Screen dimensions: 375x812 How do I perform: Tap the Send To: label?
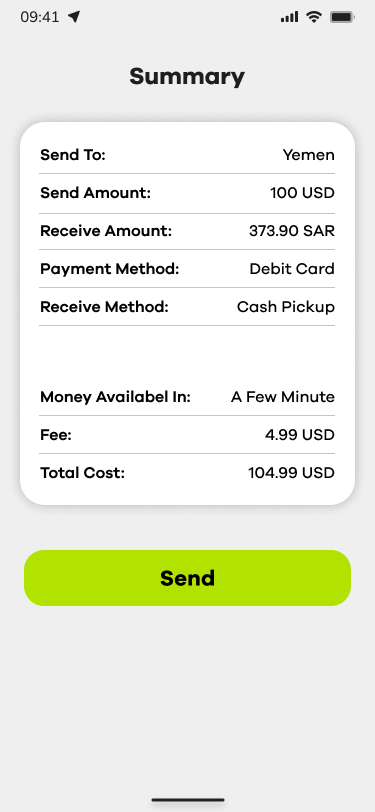73,155
